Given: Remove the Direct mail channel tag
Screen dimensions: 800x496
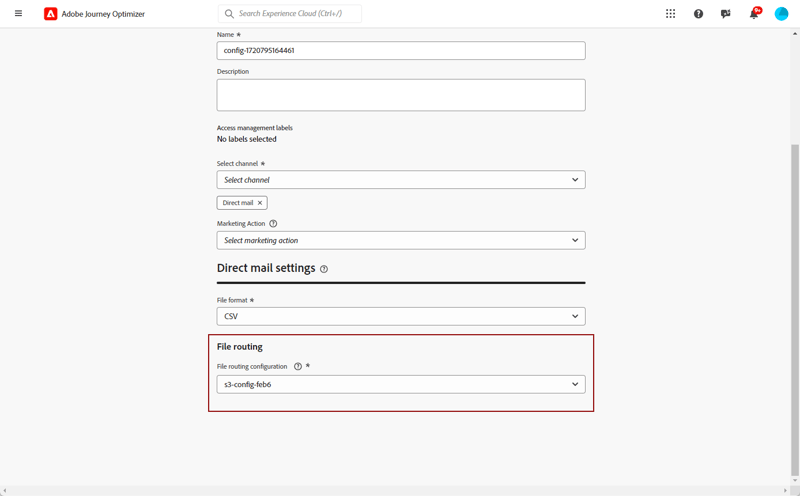Looking at the screenshot, I should pyautogui.click(x=260, y=203).
